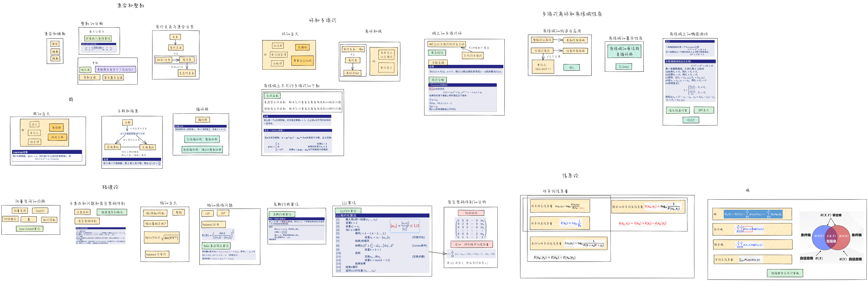Click the SVP box
Screen dimensions: 868x281
click(223, 213)
